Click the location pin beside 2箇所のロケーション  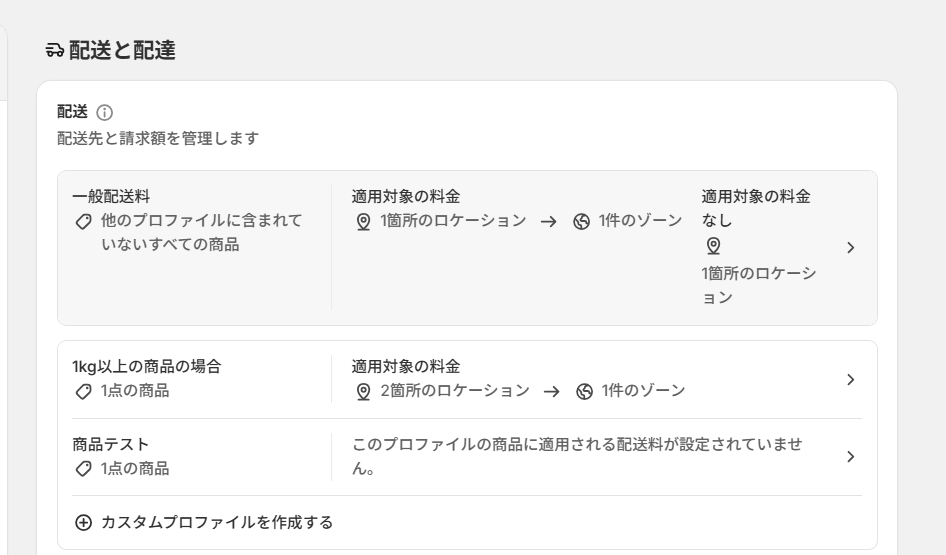click(x=363, y=392)
